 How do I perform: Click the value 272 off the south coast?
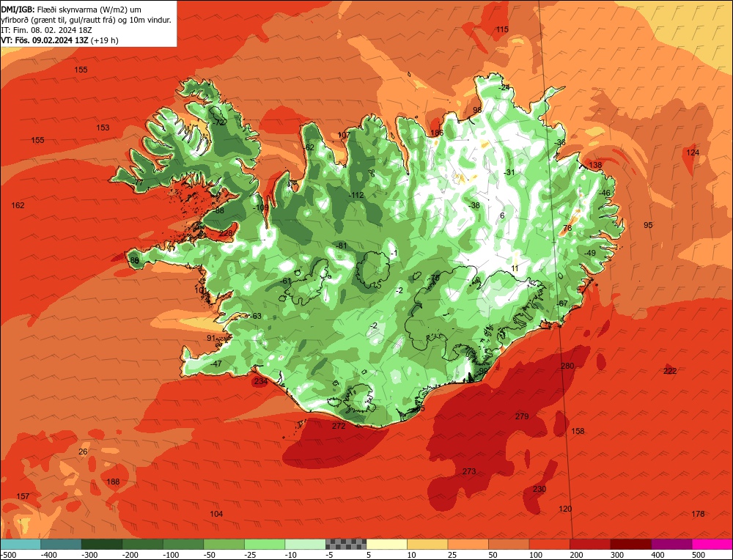point(339,426)
